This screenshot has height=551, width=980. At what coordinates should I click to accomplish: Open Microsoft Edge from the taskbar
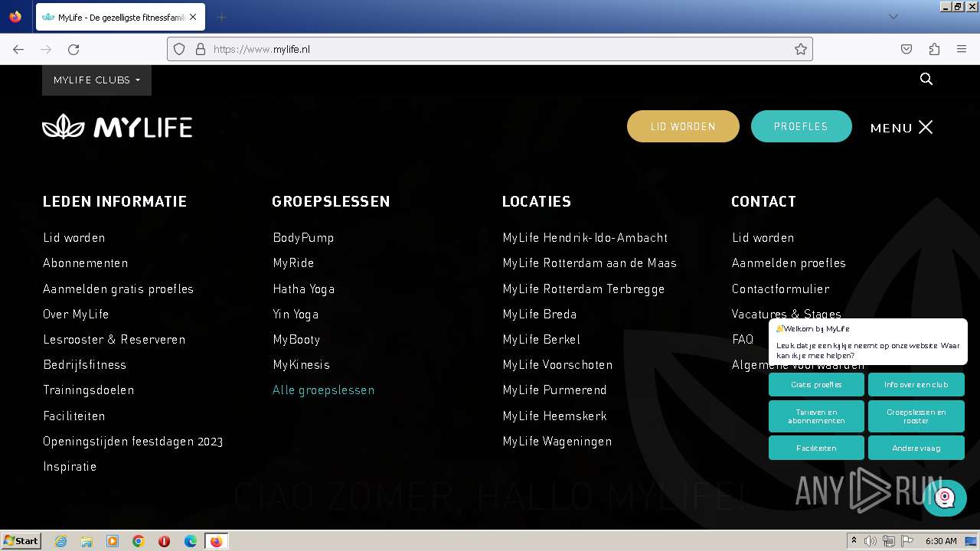191,541
